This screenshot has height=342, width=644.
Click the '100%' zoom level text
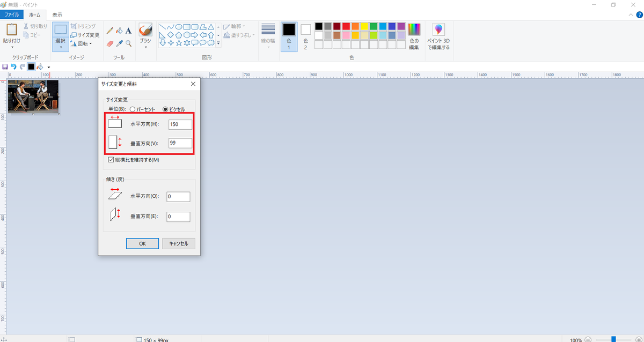coord(576,340)
